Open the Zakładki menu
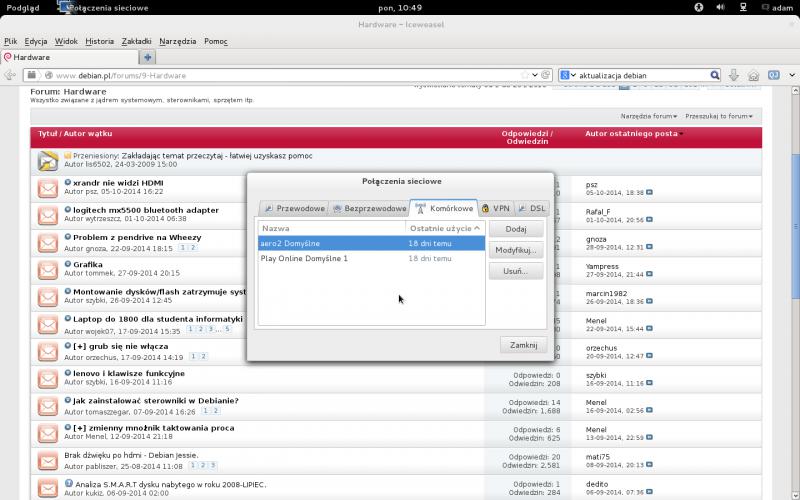The height and width of the screenshot is (500, 800). tap(136, 41)
